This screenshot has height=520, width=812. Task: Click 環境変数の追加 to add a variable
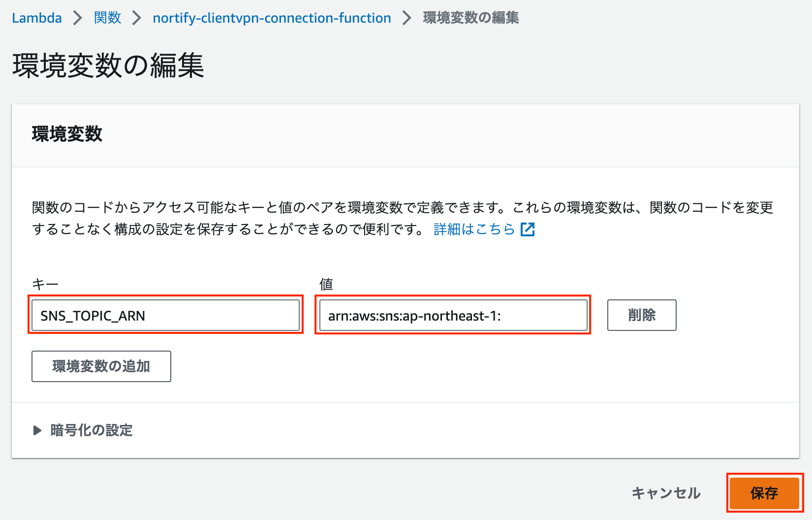[101, 366]
